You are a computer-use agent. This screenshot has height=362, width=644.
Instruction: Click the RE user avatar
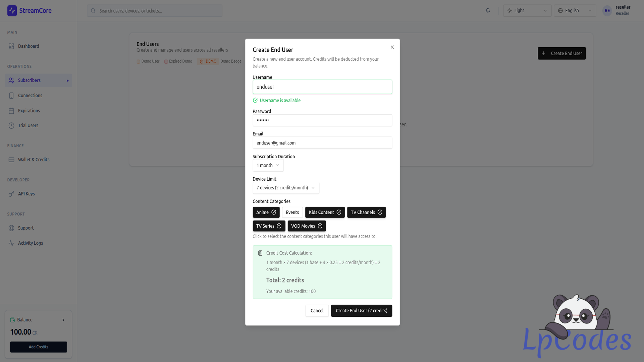(607, 11)
